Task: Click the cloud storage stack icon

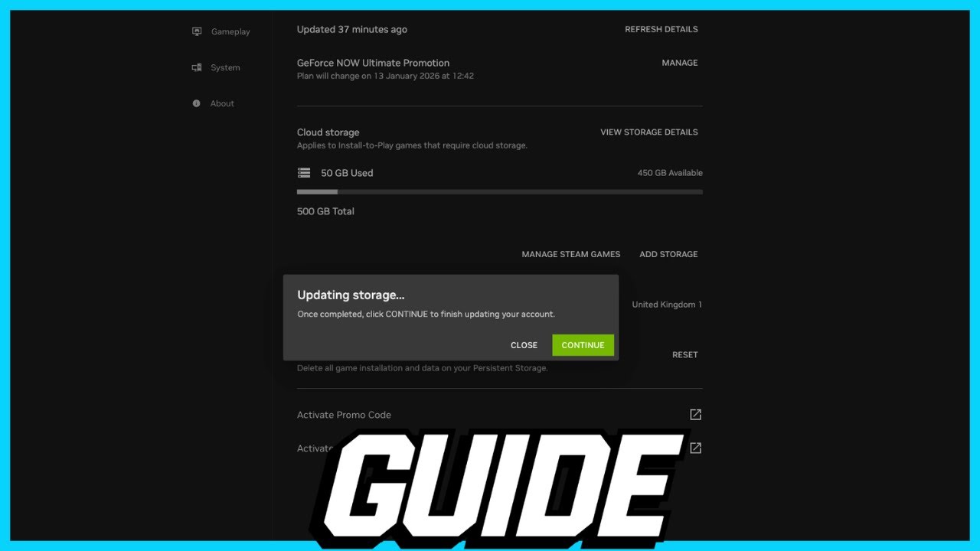Action: point(304,173)
